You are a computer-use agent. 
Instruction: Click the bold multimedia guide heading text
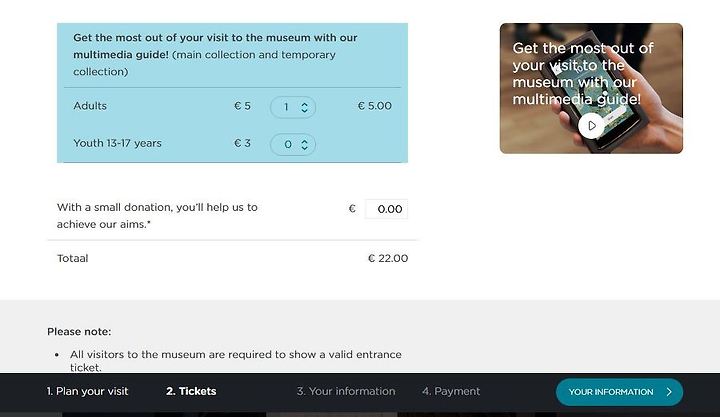(215, 46)
